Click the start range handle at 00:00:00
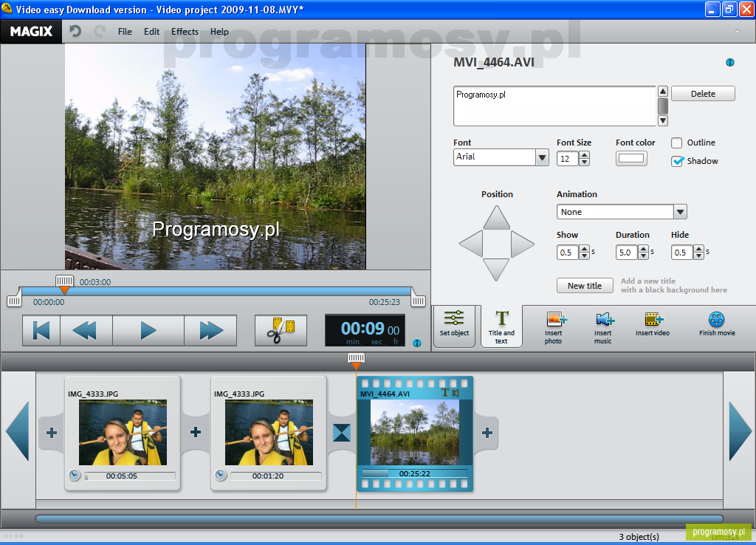This screenshot has height=545, width=756. 14,301
